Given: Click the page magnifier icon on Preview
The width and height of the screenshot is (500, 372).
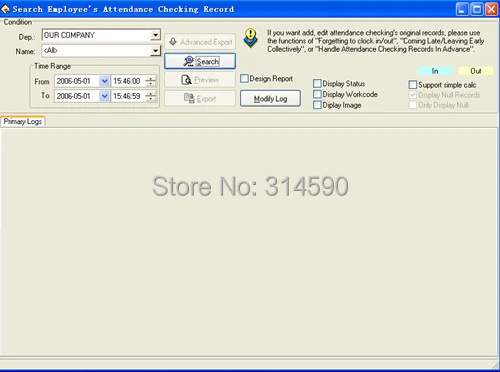Looking at the screenshot, I should pos(186,80).
